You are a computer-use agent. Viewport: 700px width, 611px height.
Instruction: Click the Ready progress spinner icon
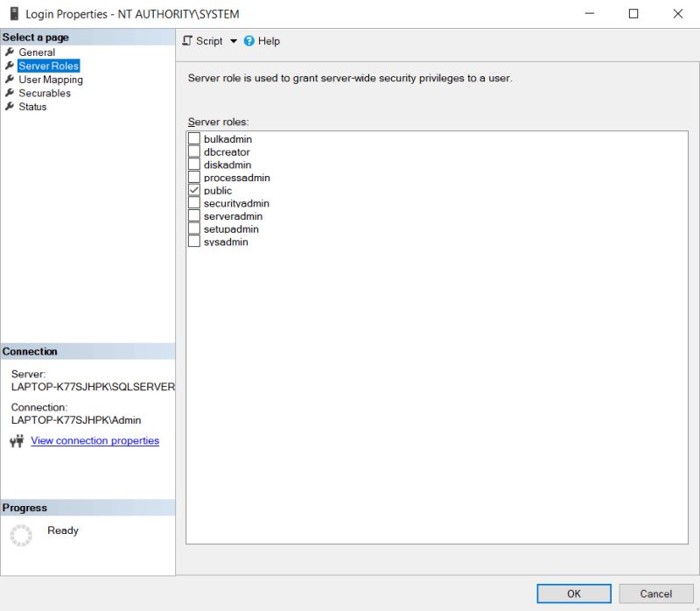[21, 535]
